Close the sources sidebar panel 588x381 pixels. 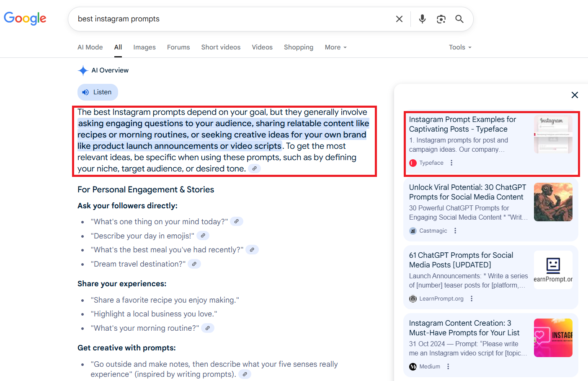(575, 95)
